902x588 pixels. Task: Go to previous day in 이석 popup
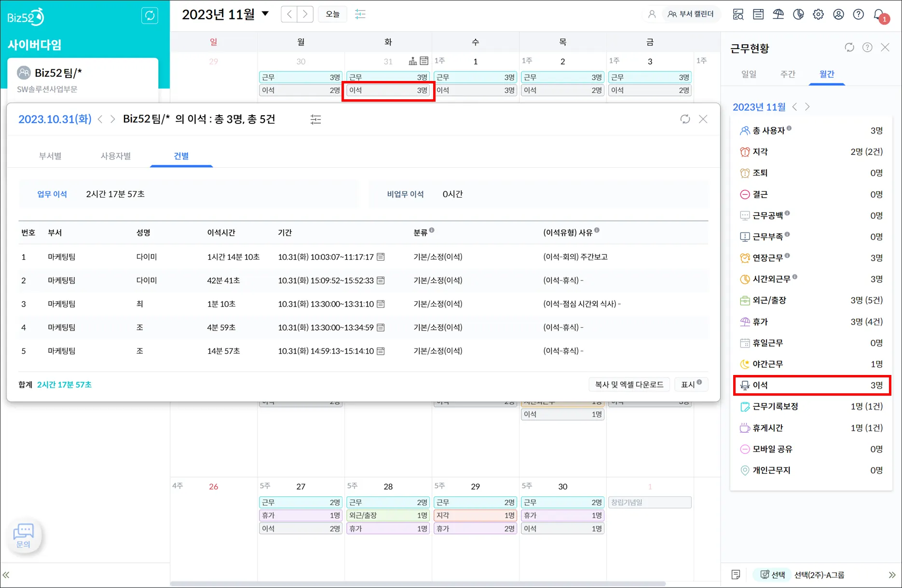[100, 119]
